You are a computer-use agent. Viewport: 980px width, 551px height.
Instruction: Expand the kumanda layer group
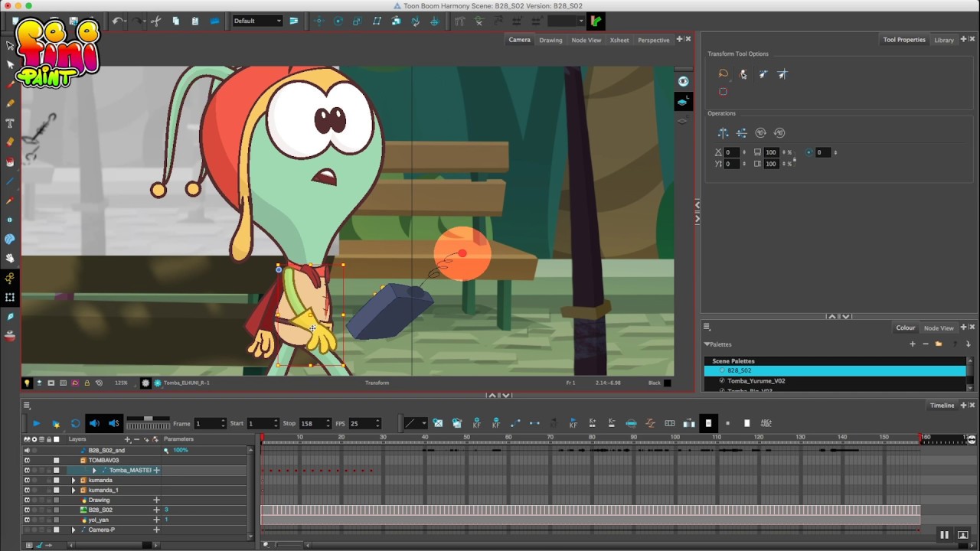point(73,481)
